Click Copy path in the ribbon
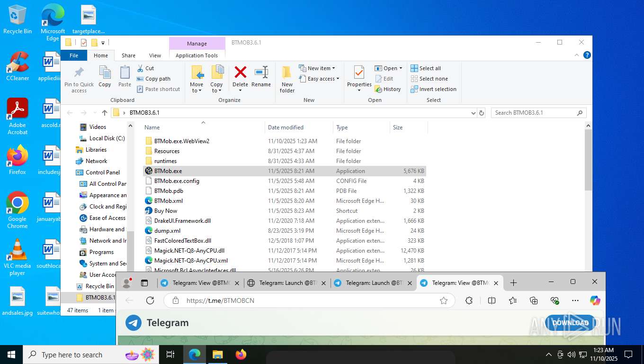 coord(153,79)
